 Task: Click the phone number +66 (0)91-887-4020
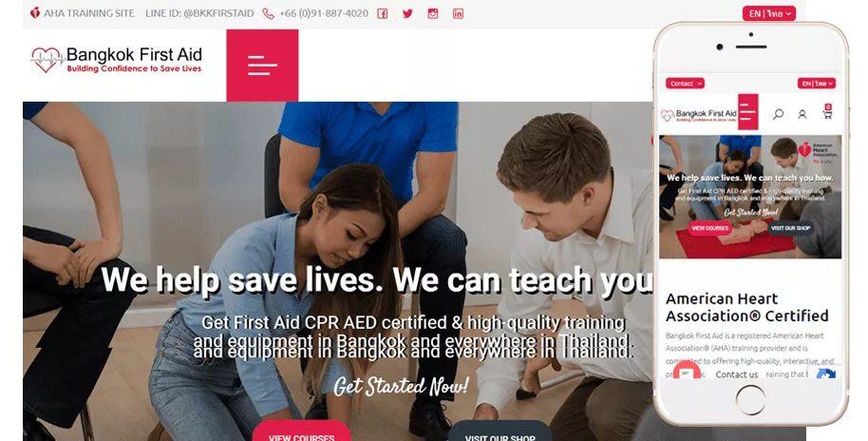coord(324,13)
